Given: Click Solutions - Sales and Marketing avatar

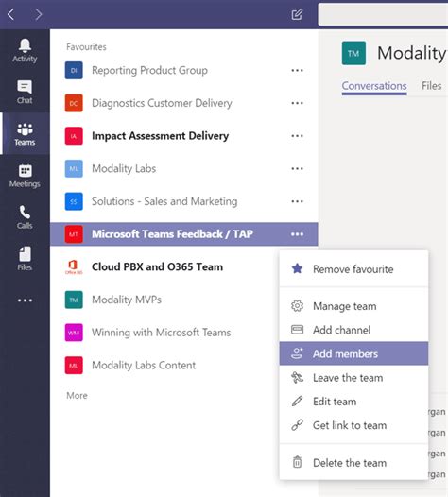Looking at the screenshot, I should [74, 201].
